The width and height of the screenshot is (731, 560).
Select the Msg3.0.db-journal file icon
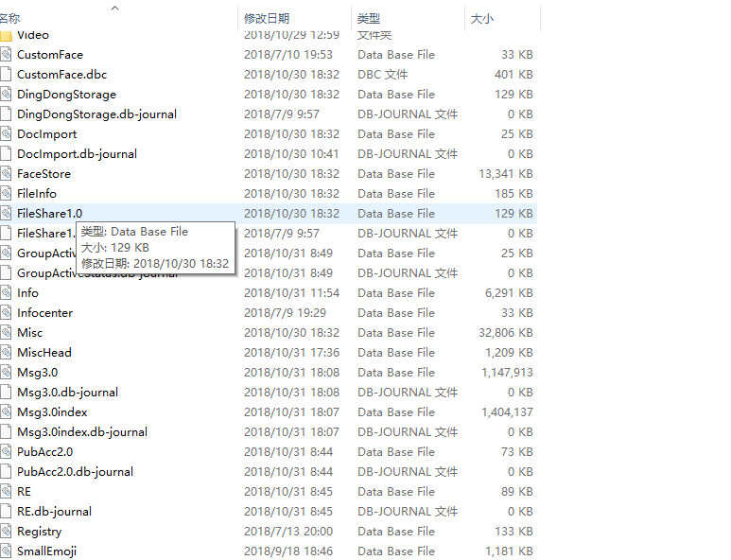(x=6, y=393)
